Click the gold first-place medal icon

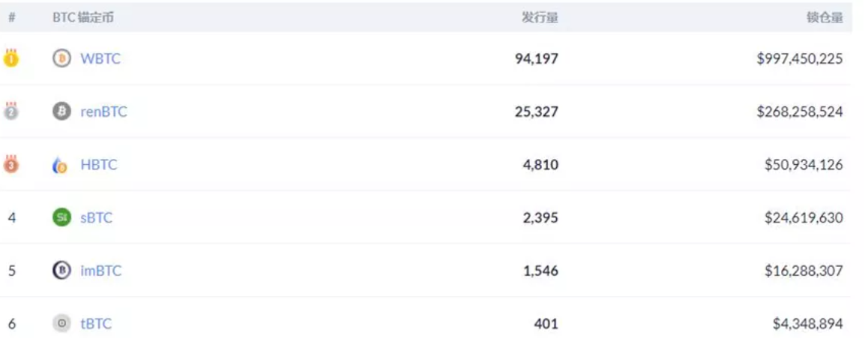tap(11, 58)
